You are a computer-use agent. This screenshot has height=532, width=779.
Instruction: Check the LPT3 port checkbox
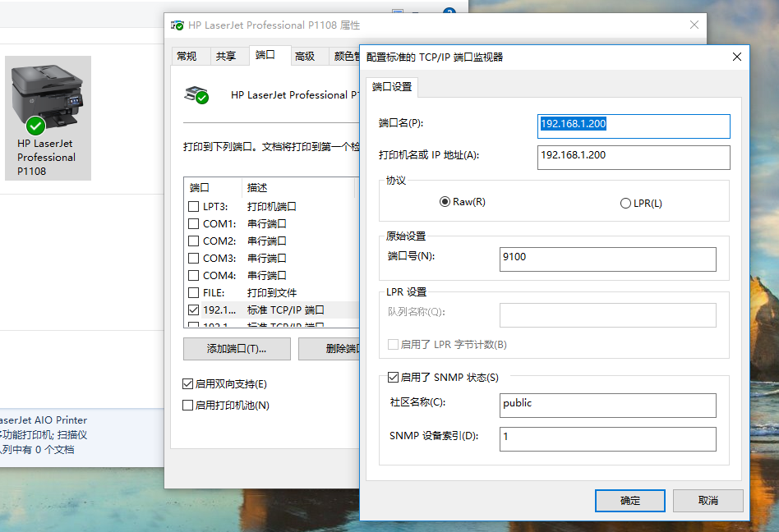tap(194, 207)
